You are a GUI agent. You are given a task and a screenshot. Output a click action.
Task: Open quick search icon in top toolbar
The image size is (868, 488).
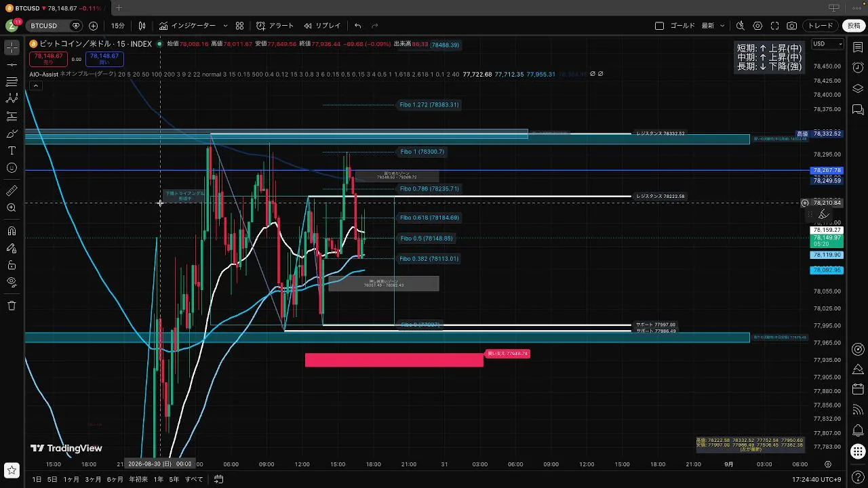coord(740,26)
